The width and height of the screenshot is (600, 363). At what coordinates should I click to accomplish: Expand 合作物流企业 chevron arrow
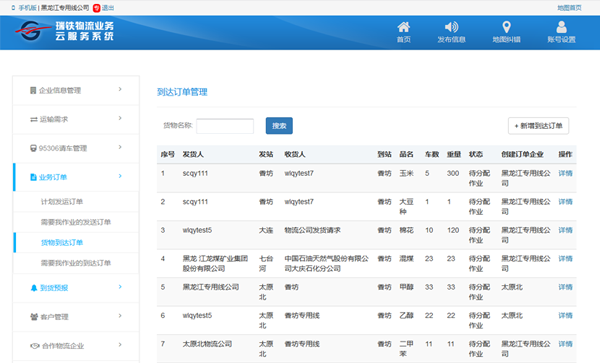pos(120,345)
